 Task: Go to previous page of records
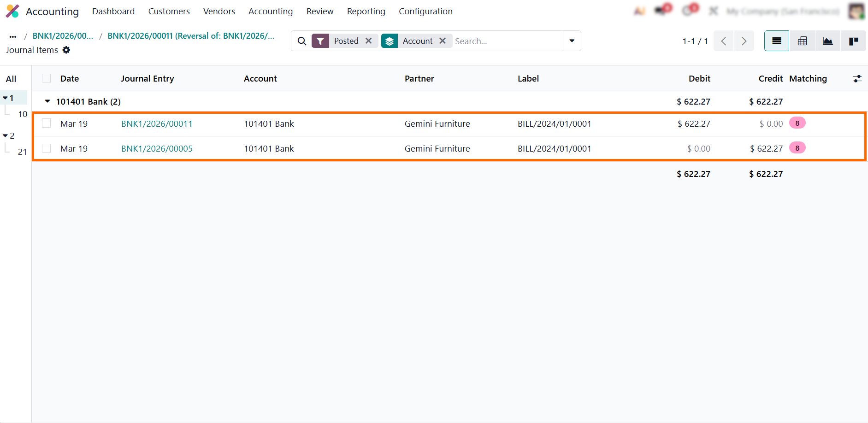tap(724, 41)
